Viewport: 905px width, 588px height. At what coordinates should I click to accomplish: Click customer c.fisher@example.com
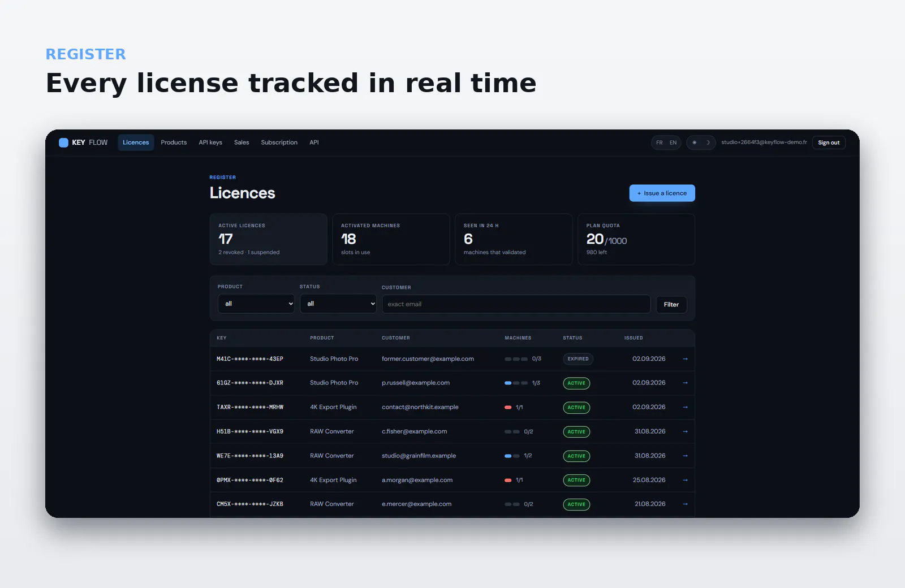[414, 431]
